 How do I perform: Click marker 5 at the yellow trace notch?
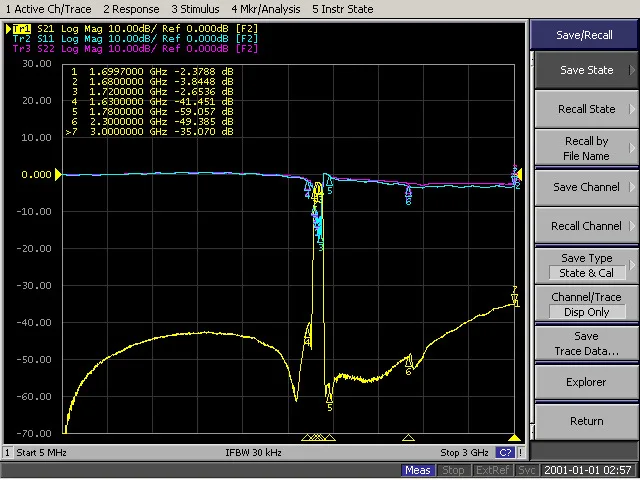[329, 397]
